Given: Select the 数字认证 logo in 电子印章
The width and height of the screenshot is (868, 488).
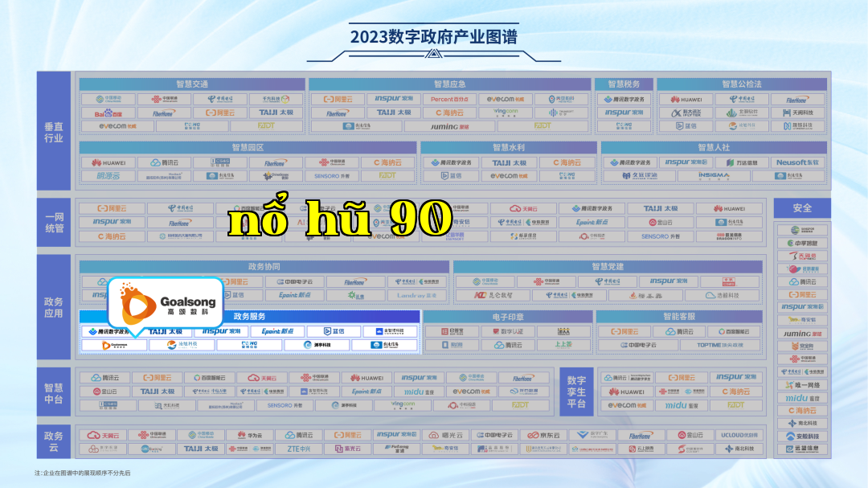Looking at the screenshot, I should tap(508, 332).
